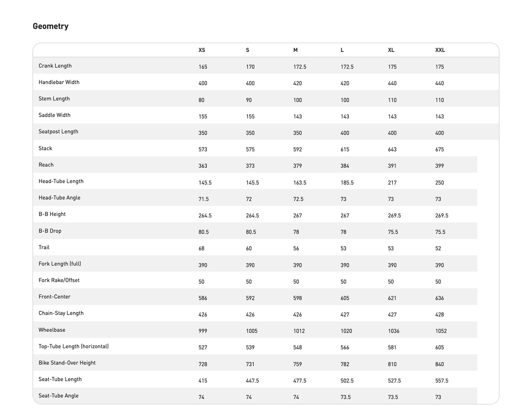Click the Wheelbase row label

point(52,330)
